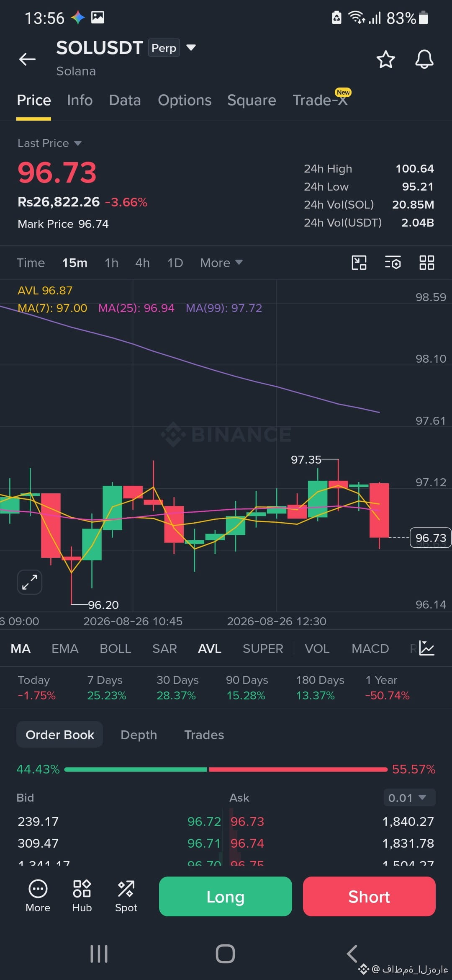Expand chart to fullscreen with arrows icon

[x=30, y=582]
